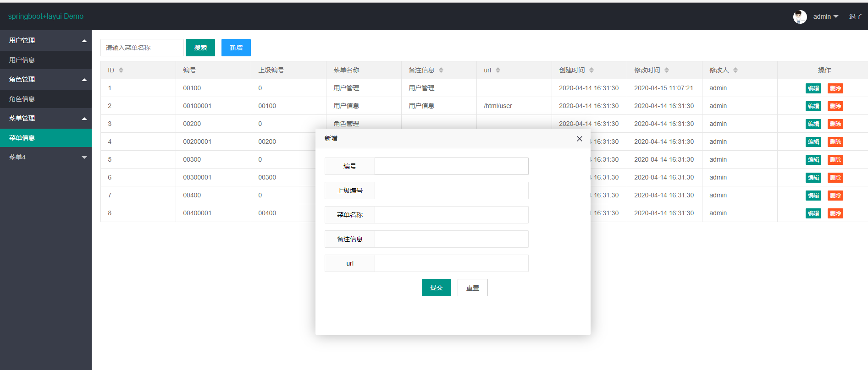This screenshot has height=370, width=868.
Task: Click the menu name search box
Action: point(142,48)
